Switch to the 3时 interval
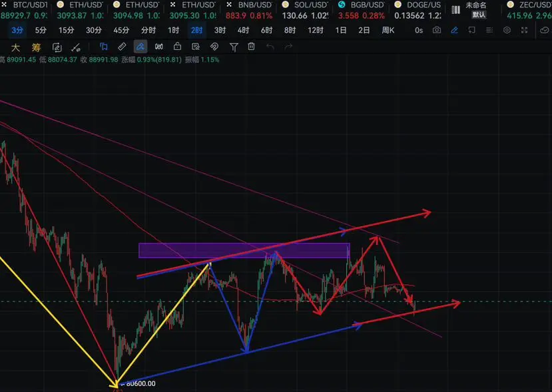Image resolution: width=552 pixels, height=392 pixels. (x=220, y=30)
